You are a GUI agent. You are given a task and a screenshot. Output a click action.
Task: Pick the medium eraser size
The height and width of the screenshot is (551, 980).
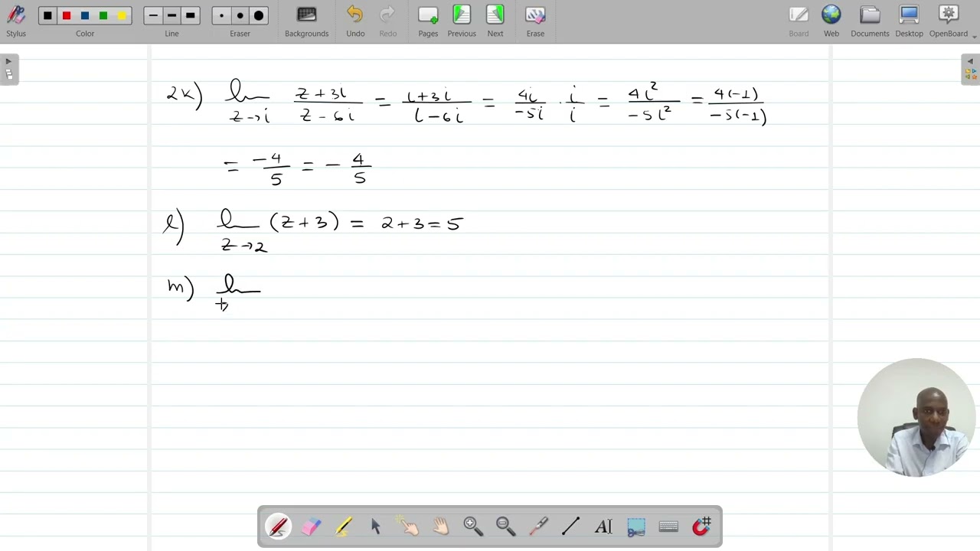pos(240,15)
